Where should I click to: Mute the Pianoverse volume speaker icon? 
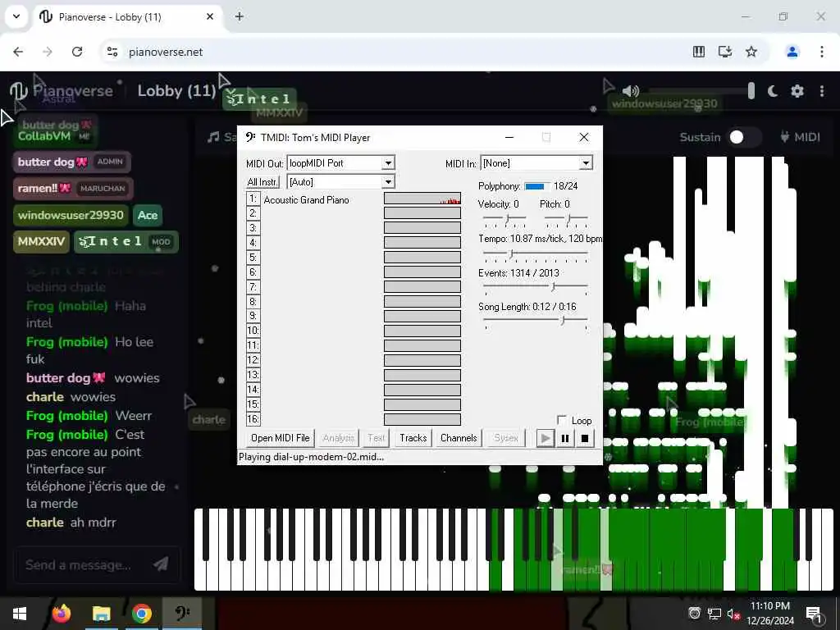pos(631,91)
